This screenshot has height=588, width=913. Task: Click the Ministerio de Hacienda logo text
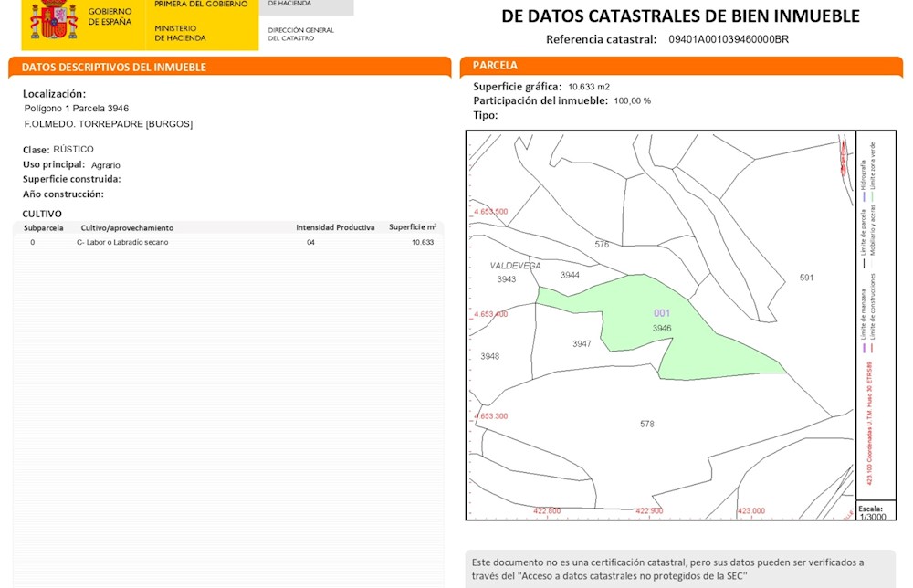point(180,33)
